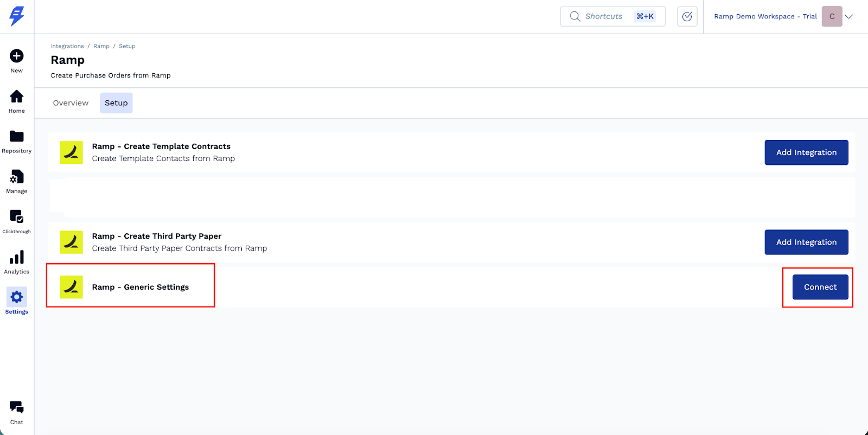868x435 pixels.
Task: Click the lightning bolt app logo
Action: coord(17,16)
